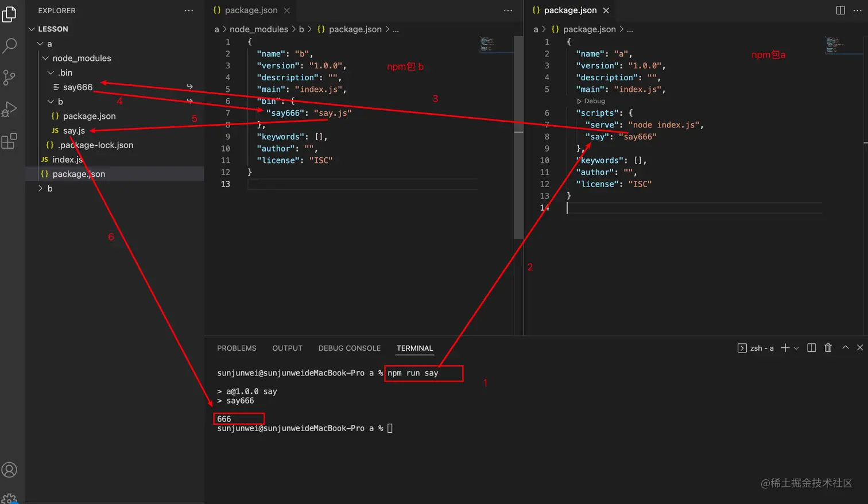Expand the root-level folder b
This screenshot has width=868, height=504.
point(115,188)
